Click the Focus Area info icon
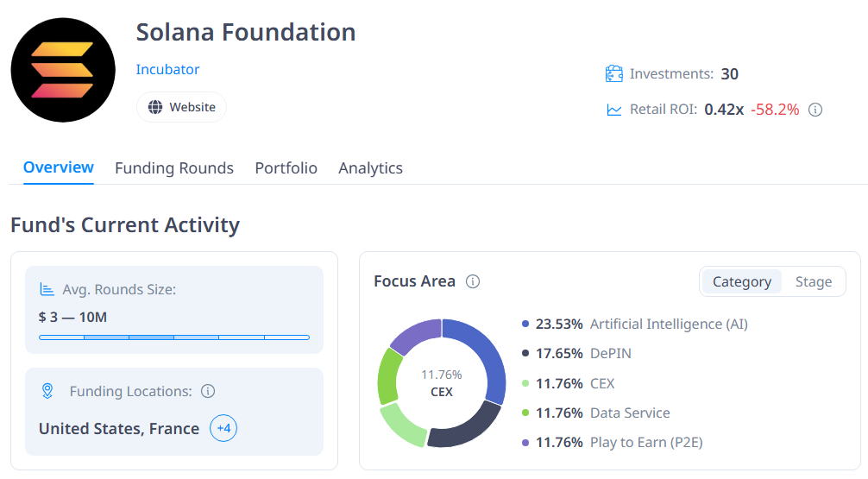Image resolution: width=868 pixels, height=479 pixels. coord(473,281)
